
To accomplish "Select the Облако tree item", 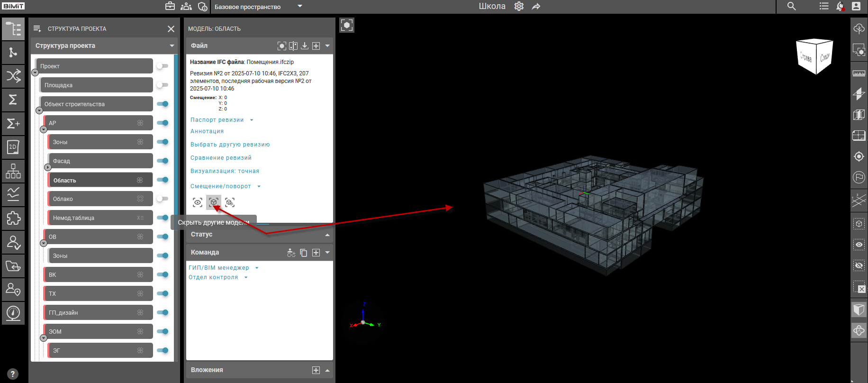I will (x=100, y=199).
